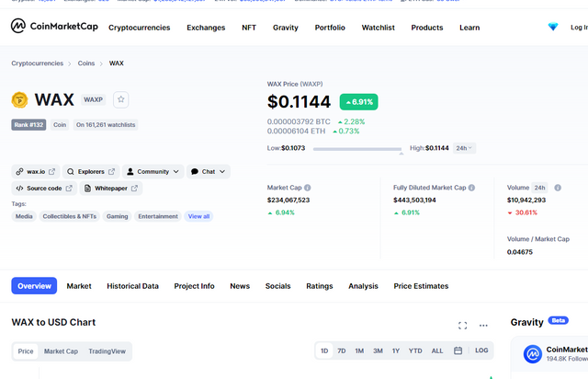Image resolution: width=588 pixels, height=379 pixels.
Task: Switch to the News tab
Action: coord(240,286)
